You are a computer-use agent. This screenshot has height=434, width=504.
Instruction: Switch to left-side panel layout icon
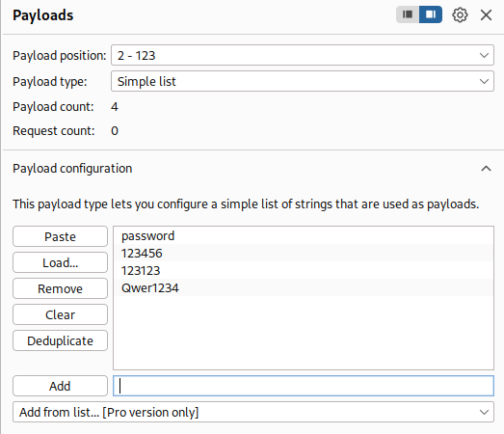(x=408, y=14)
